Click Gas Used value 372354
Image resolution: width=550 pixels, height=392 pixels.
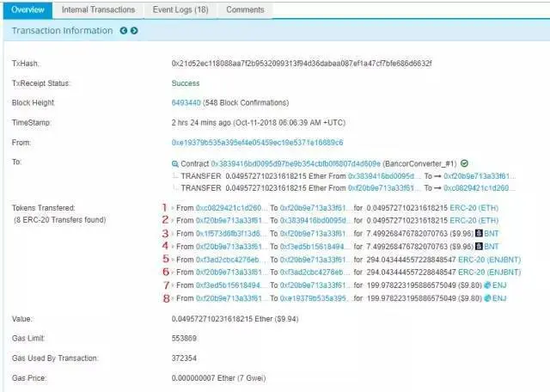pyautogui.click(x=184, y=358)
